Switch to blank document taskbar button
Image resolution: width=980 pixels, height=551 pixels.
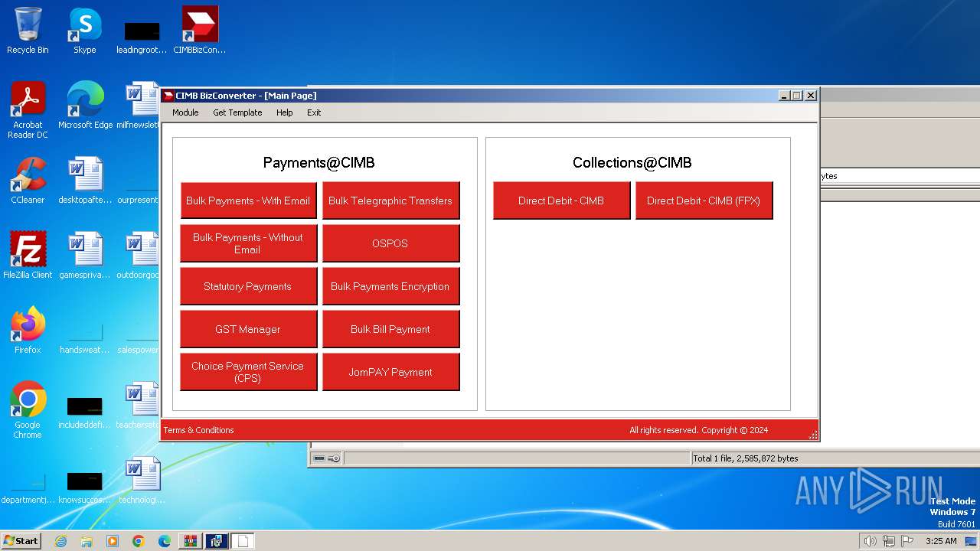(x=243, y=541)
